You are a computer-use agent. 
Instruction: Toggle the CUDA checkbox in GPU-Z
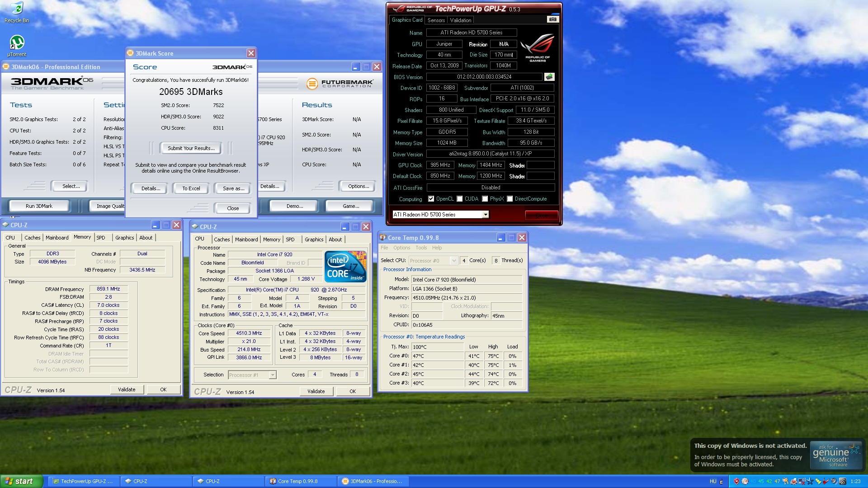(x=459, y=199)
